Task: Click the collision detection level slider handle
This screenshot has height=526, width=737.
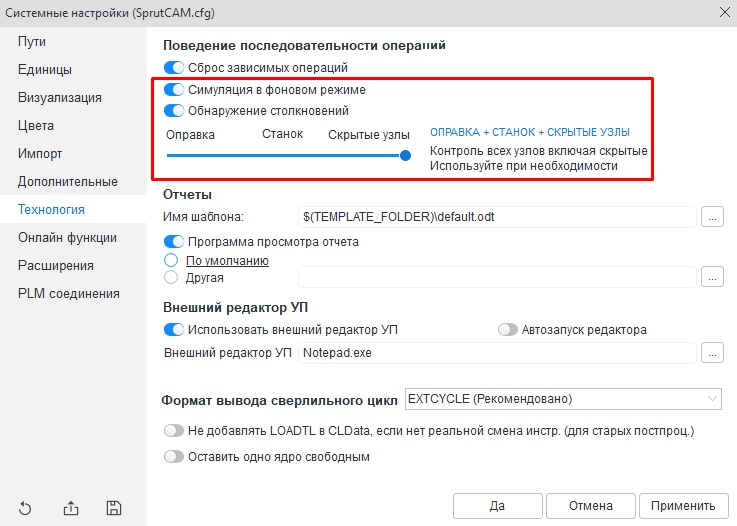Action: coord(405,155)
